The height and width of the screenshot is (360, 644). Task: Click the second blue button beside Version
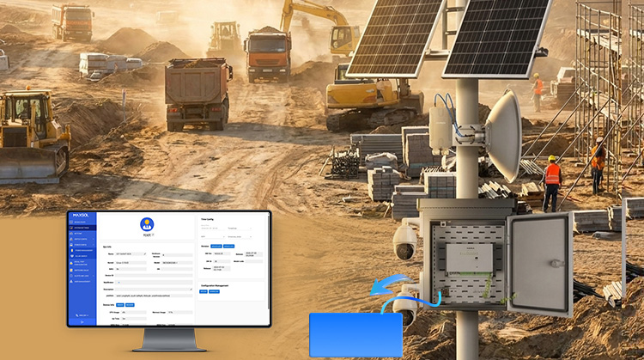228,247
